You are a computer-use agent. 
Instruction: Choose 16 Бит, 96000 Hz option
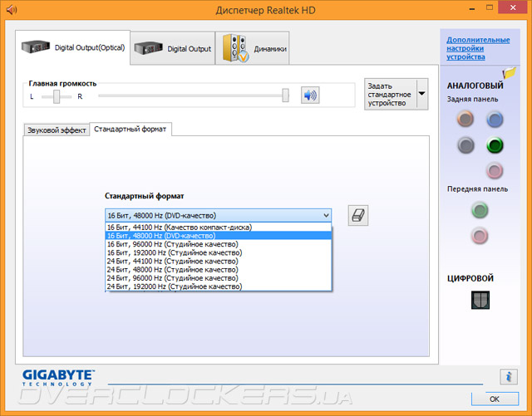tap(218, 244)
